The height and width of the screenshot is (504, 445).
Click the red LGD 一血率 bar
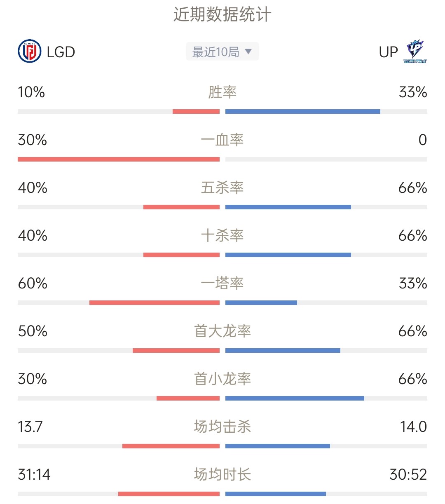(x=119, y=159)
